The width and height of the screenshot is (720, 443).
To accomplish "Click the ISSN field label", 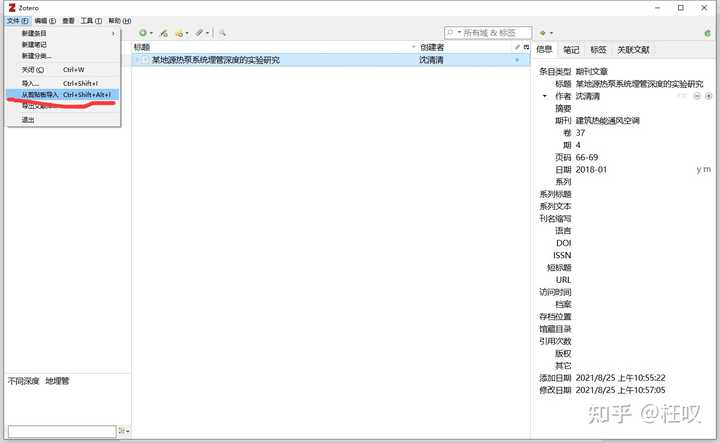I will [562, 255].
